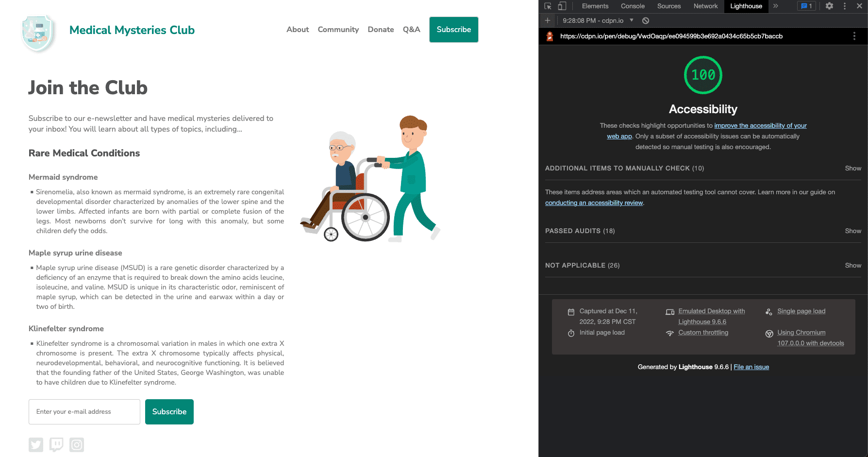Show the Passed Audits section

pos(853,231)
